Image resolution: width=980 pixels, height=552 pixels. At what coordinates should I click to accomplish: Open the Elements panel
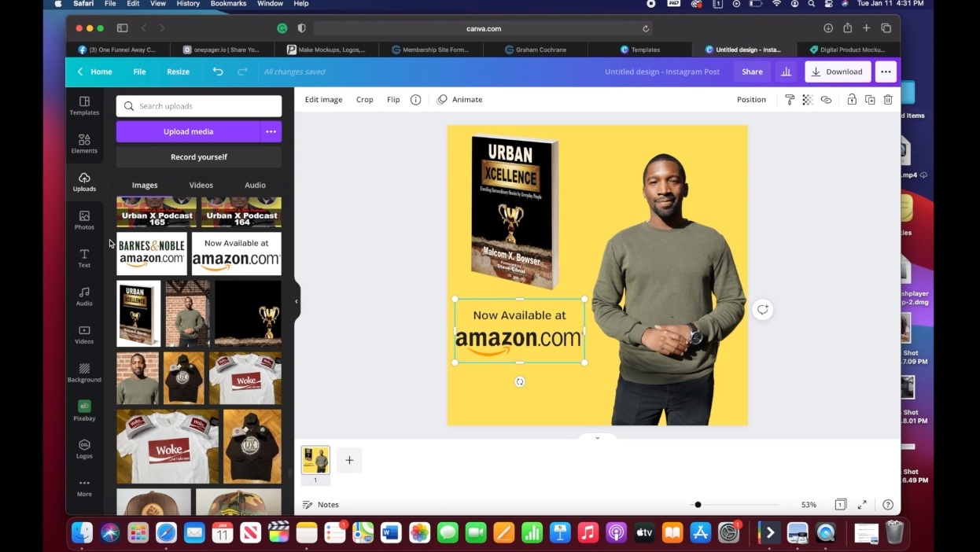pyautogui.click(x=84, y=144)
